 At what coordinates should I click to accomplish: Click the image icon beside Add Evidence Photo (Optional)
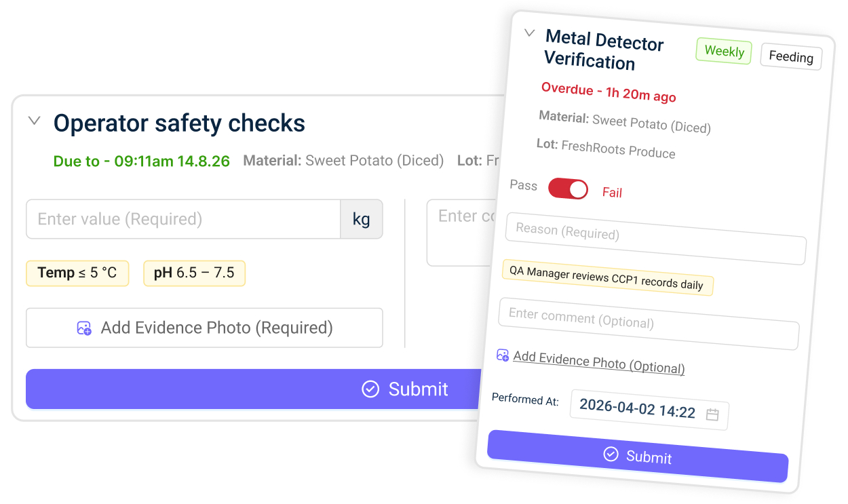tap(503, 355)
